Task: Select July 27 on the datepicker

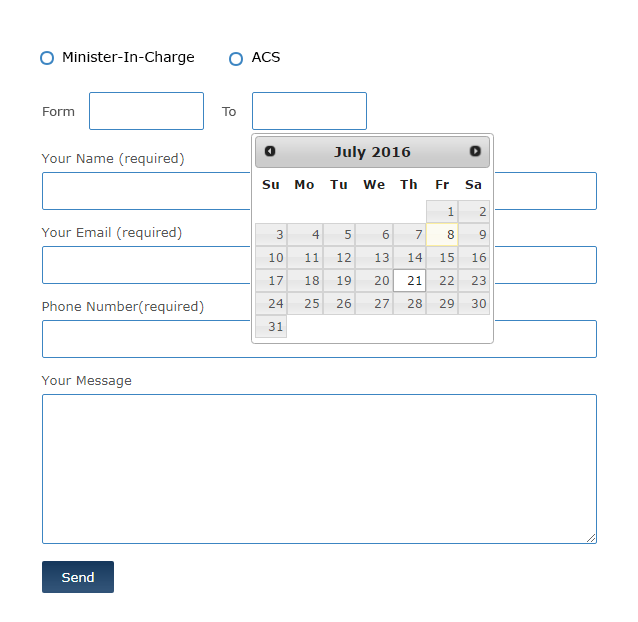Action: [374, 304]
